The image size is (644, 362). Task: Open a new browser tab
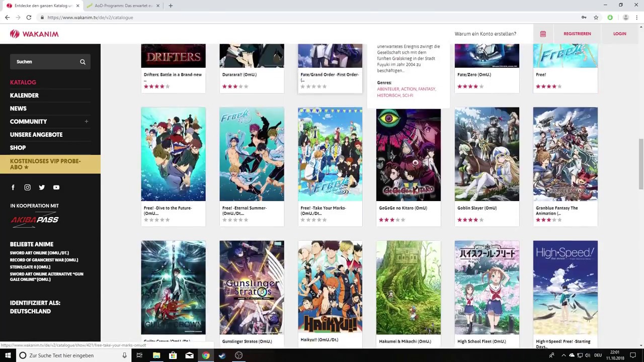tap(171, 6)
